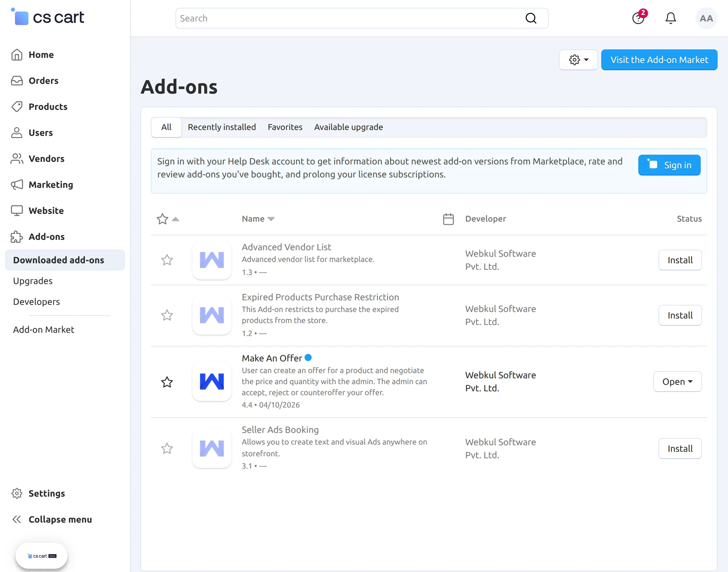Click the Make An Offer logo
The image size is (728, 572).
pyautogui.click(x=212, y=382)
